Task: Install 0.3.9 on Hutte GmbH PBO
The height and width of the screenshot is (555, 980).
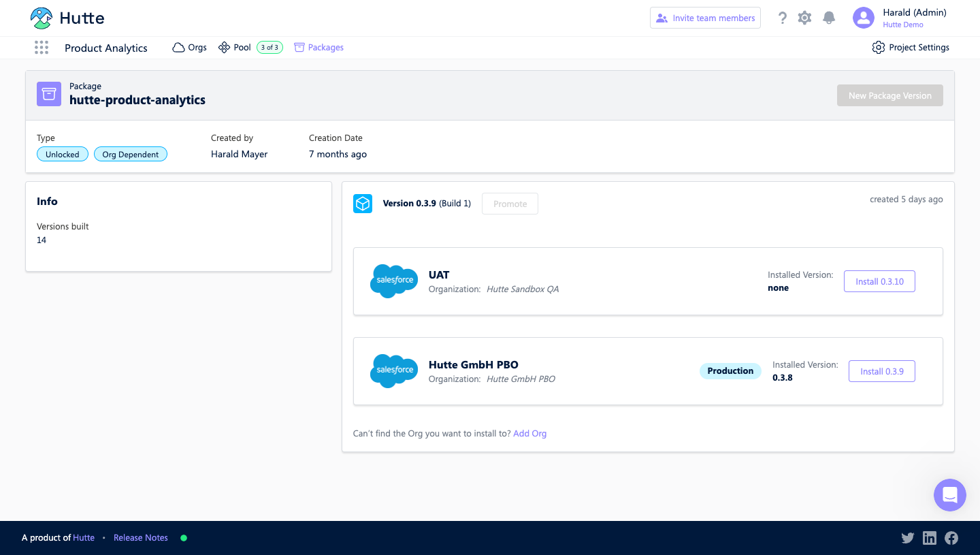Action: point(881,371)
